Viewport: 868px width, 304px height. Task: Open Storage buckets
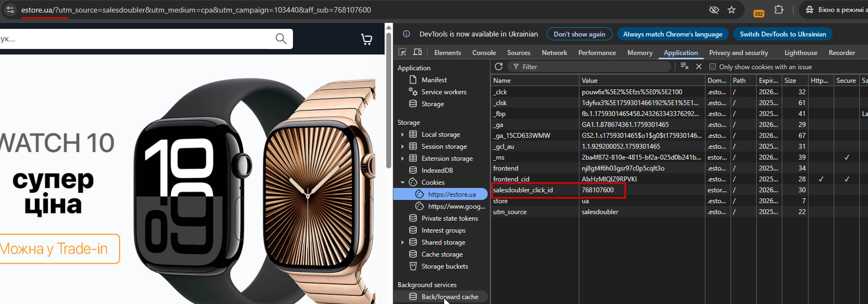click(445, 266)
